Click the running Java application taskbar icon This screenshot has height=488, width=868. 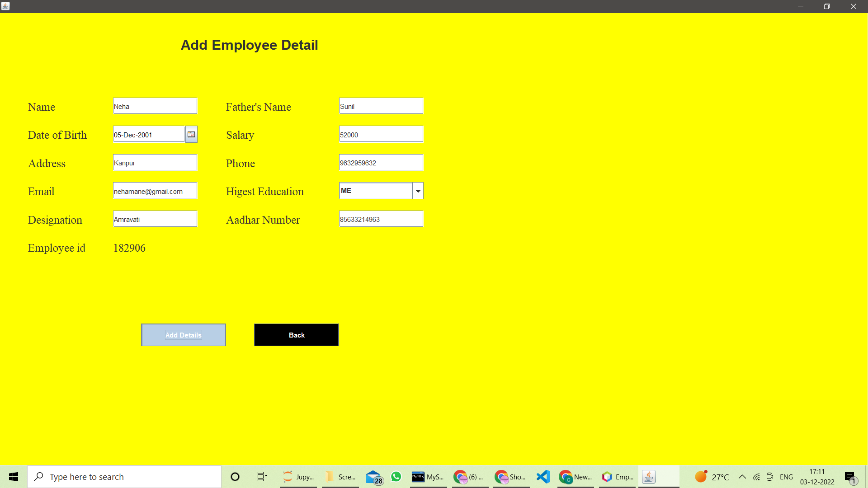coord(648,476)
